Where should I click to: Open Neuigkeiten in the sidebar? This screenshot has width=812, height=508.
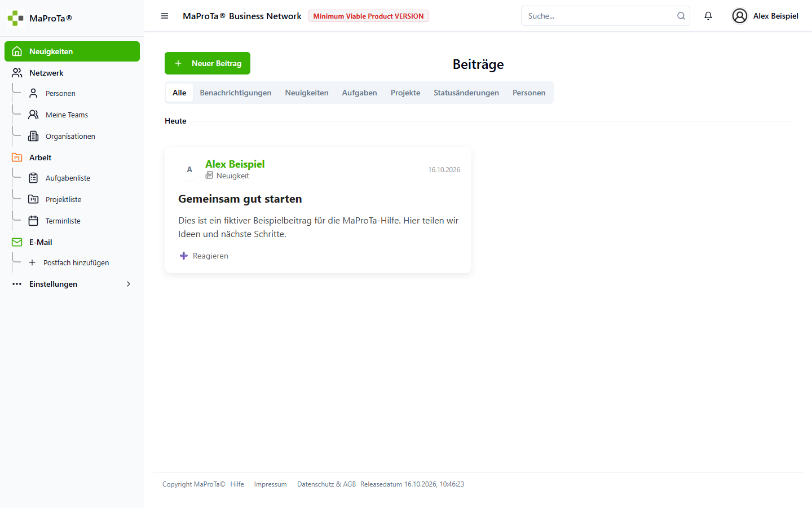[x=72, y=51]
